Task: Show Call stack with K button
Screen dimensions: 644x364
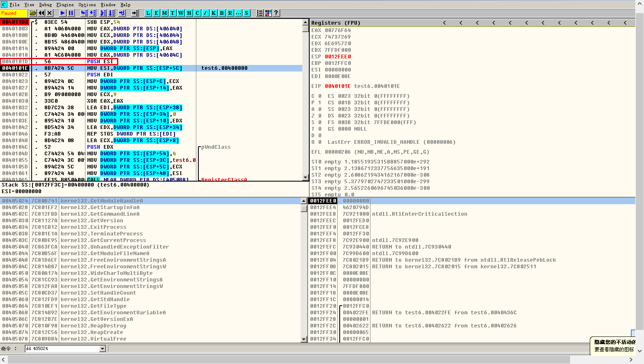Action: click(214, 13)
